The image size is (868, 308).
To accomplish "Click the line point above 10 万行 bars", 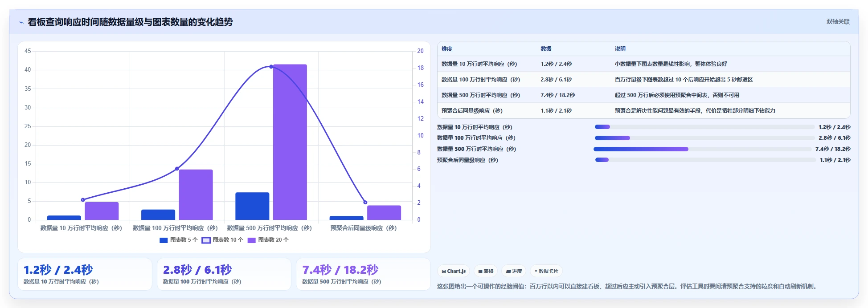I will (x=83, y=200).
